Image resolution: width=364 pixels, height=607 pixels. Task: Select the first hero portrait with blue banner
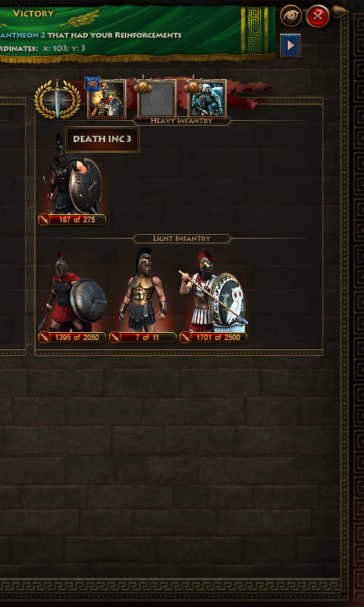point(107,99)
